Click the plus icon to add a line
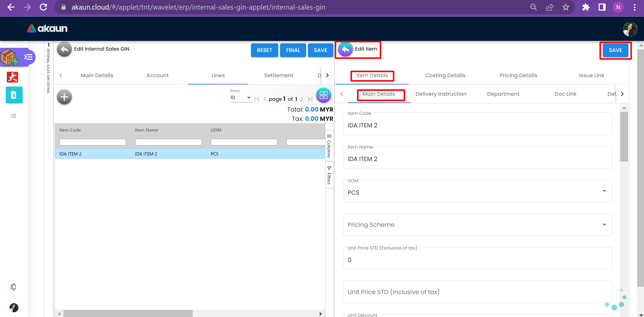The width and height of the screenshot is (644, 317). (x=64, y=97)
